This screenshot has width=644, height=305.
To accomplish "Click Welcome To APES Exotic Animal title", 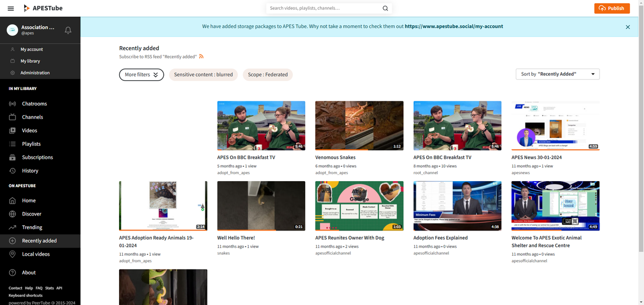I will pyautogui.click(x=546, y=241).
